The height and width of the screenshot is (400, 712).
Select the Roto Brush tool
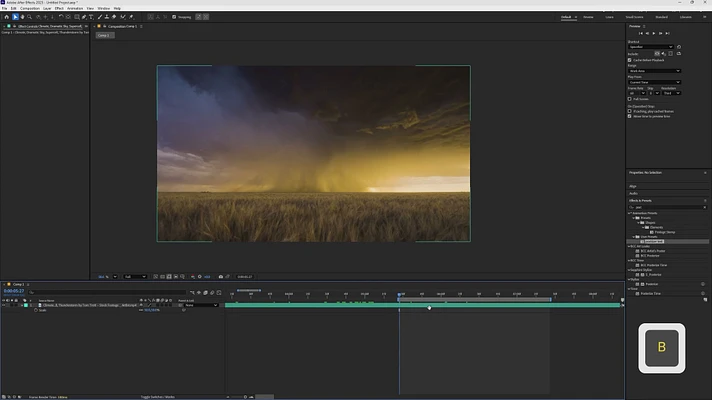123,17
